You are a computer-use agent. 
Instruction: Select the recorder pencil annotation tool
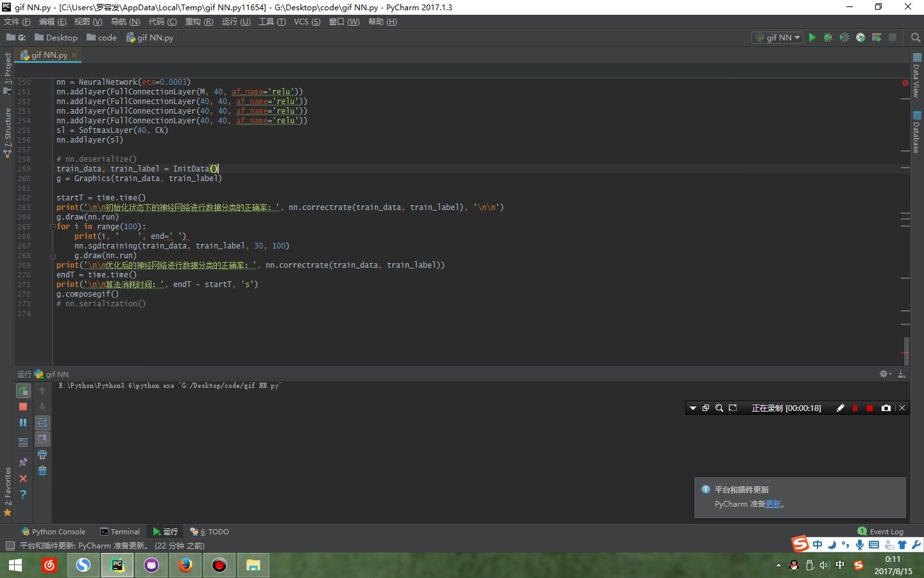[840, 408]
